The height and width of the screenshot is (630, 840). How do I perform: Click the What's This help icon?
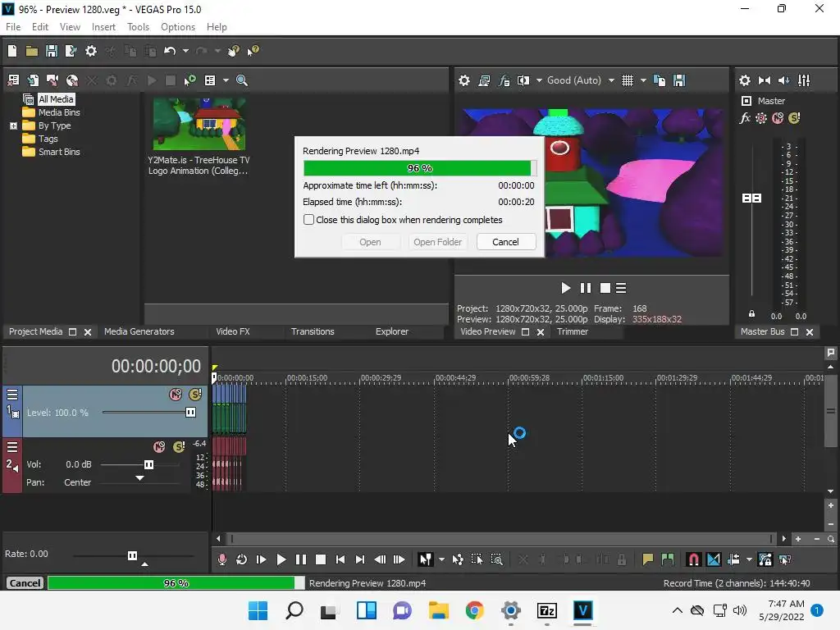point(253,51)
